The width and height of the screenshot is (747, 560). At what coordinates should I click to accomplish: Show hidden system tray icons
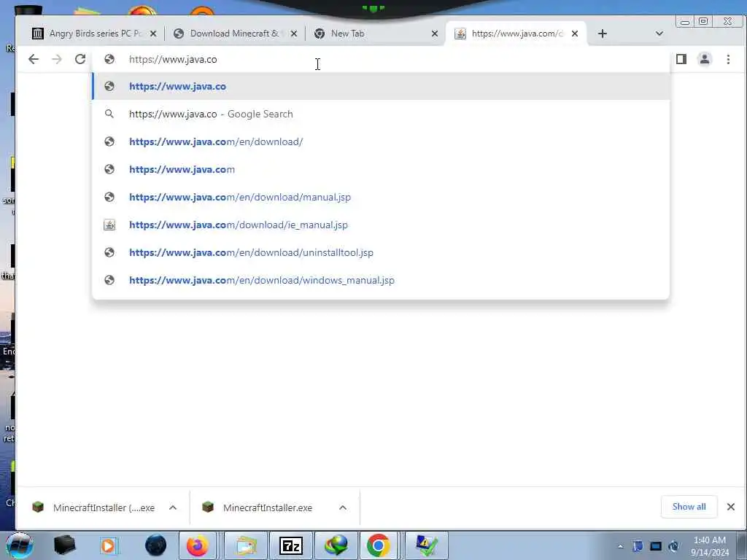[x=620, y=546]
